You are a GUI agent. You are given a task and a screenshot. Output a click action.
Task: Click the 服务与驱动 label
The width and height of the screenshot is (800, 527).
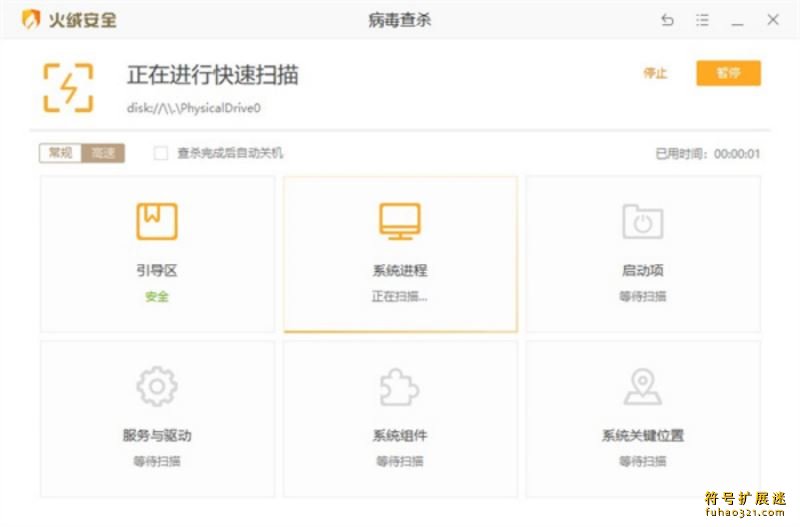157,435
